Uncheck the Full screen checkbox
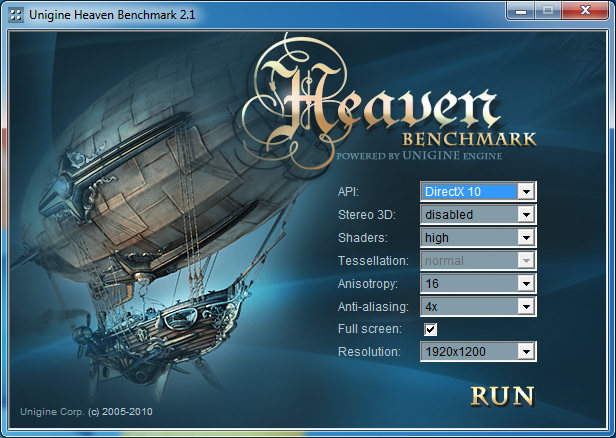The image size is (616, 438). point(431,329)
